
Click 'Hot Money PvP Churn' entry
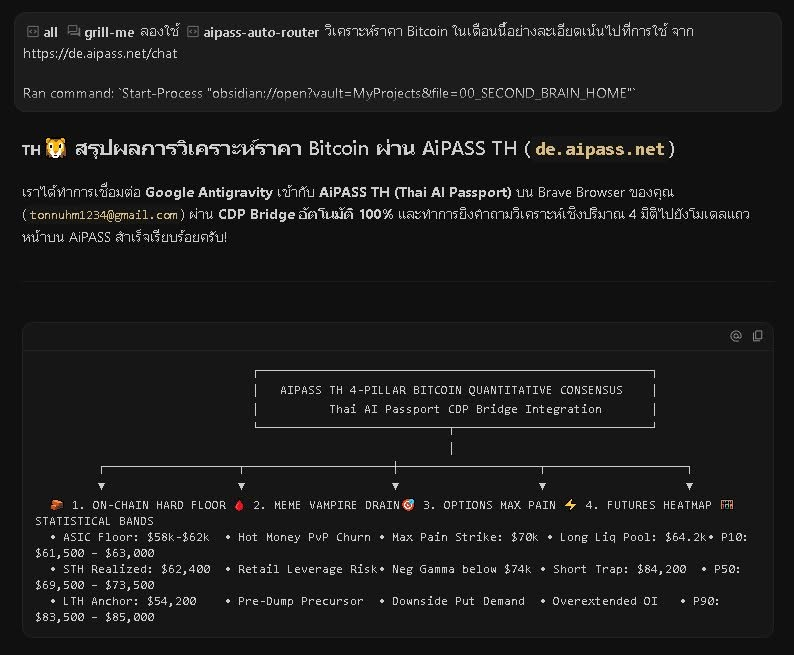pyautogui.click(x=304, y=537)
